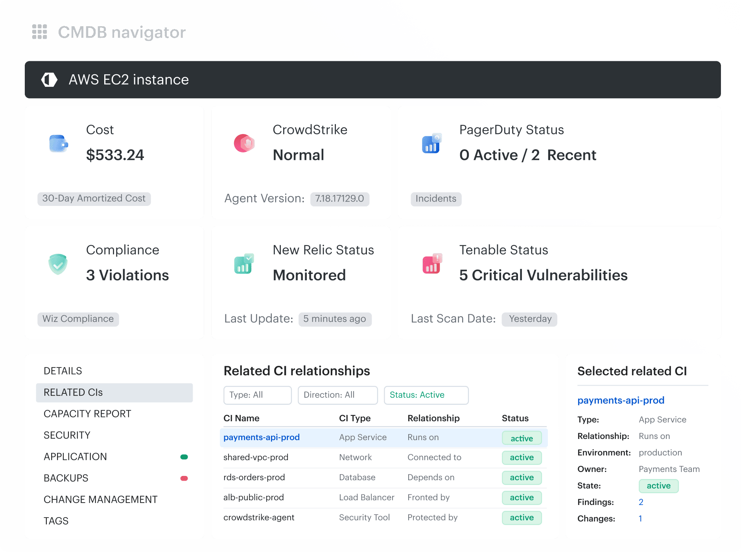
Task: Click the Payments Team owner value
Action: click(x=669, y=469)
